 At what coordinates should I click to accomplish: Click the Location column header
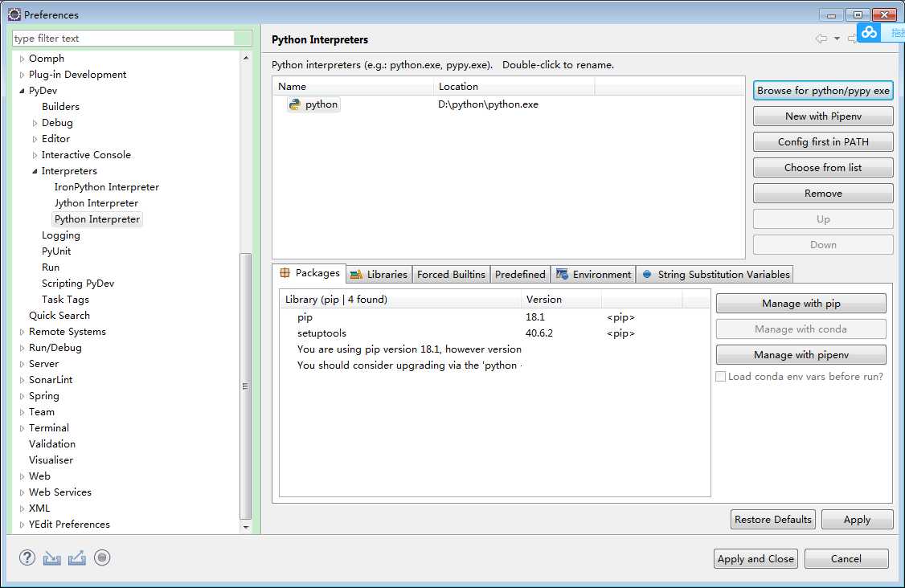click(514, 87)
